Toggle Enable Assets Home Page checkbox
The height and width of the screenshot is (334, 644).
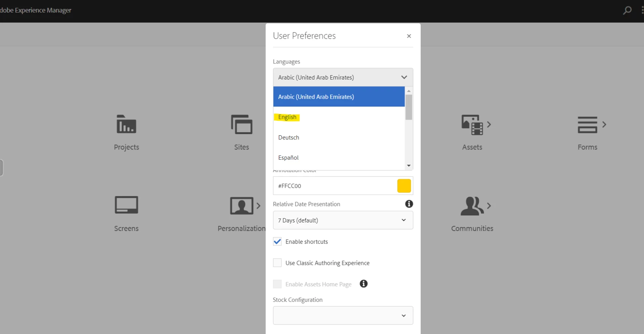(x=277, y=284)
